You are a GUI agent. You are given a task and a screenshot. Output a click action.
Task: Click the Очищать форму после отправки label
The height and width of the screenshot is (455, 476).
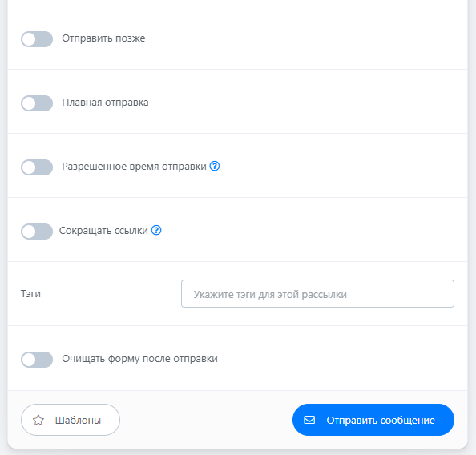(x=140, y=359)
